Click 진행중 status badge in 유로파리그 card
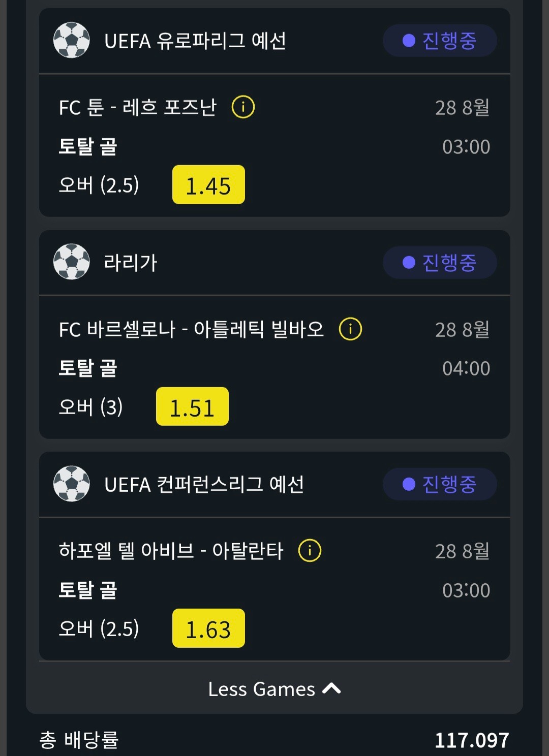The image size is (549, 756). [440, 41]
